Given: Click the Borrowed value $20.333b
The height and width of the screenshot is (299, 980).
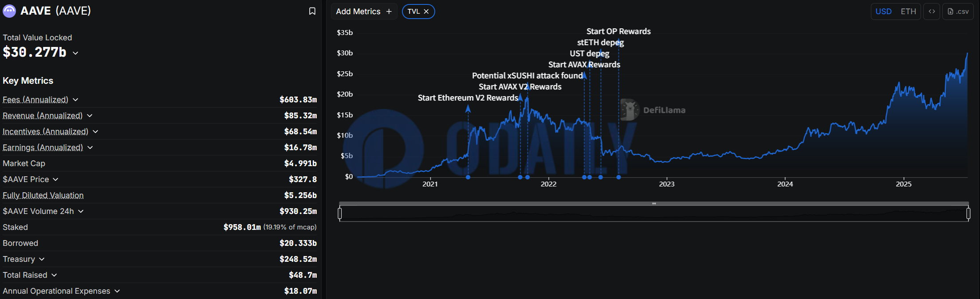Looking at the screenshot, I should [298, 243].
